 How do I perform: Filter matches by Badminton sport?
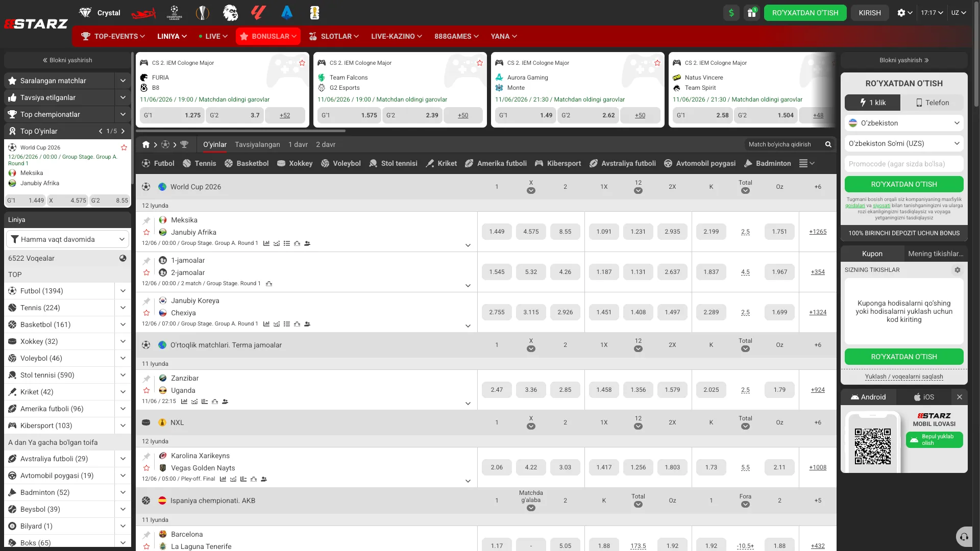click(767, 163)
